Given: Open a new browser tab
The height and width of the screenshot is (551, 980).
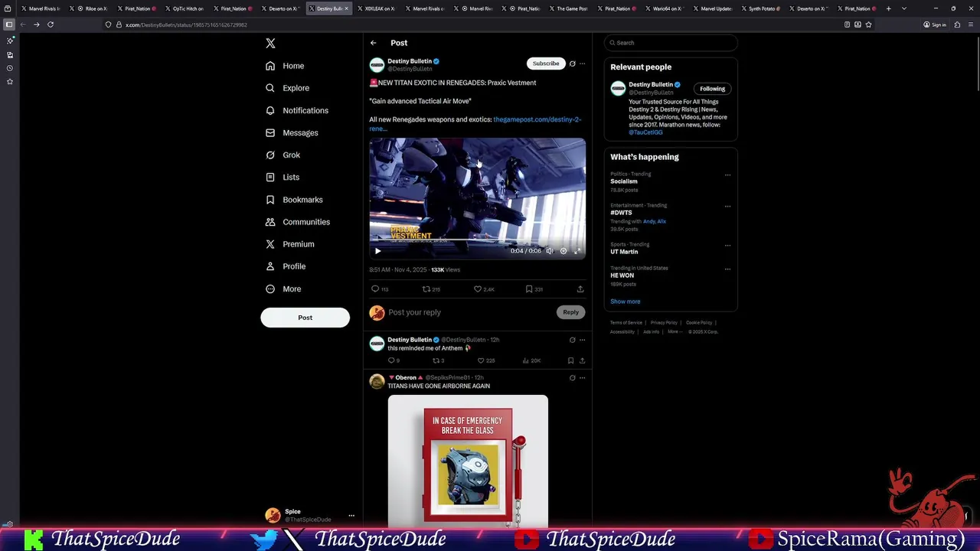Looking at the screenshot, I should click(x=888, y=8).
